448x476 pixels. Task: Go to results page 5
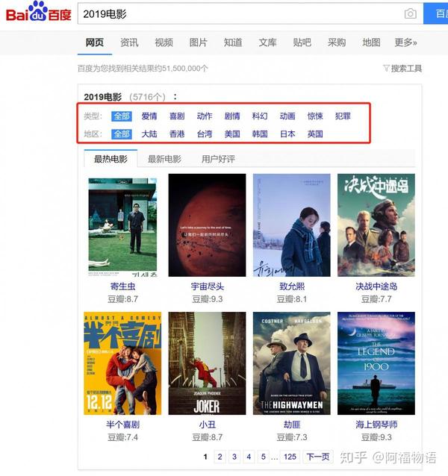pyautogui.click(x=264, y=457)
